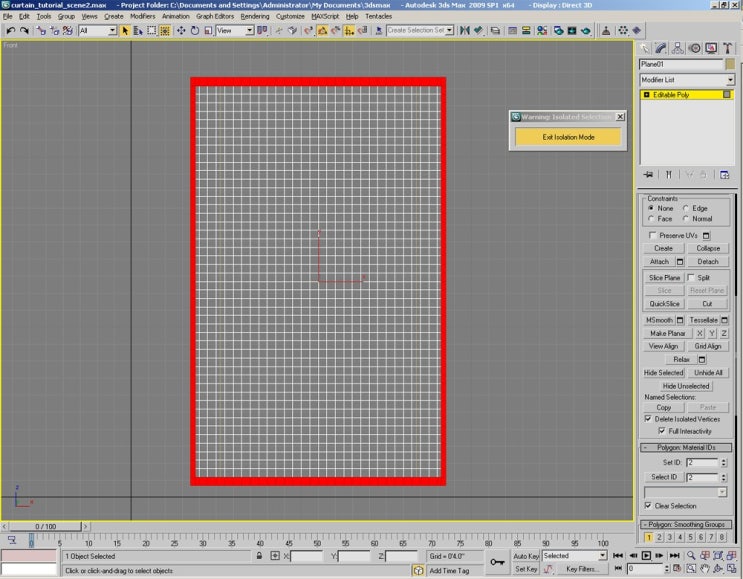The height and width of the screenshot is (579, 743).
Task: Select the Edge constraint radio button
Action: point(687,208)
